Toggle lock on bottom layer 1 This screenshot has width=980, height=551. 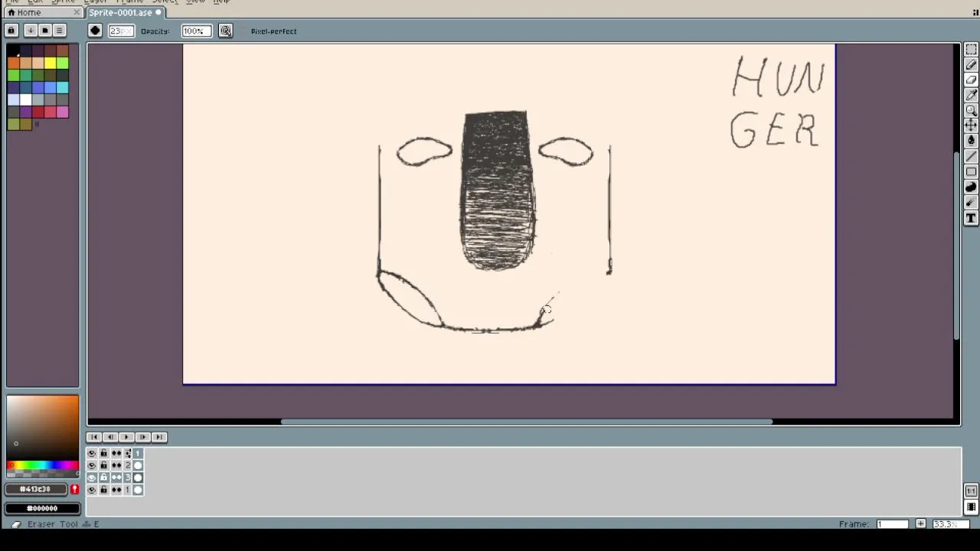pos(104,490)
